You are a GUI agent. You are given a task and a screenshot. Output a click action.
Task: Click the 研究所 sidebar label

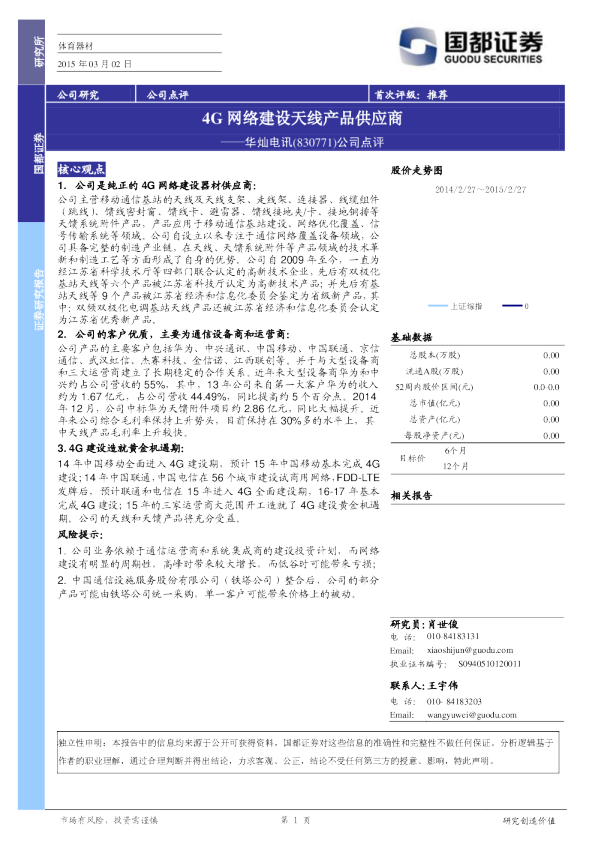tap(39, 52)
